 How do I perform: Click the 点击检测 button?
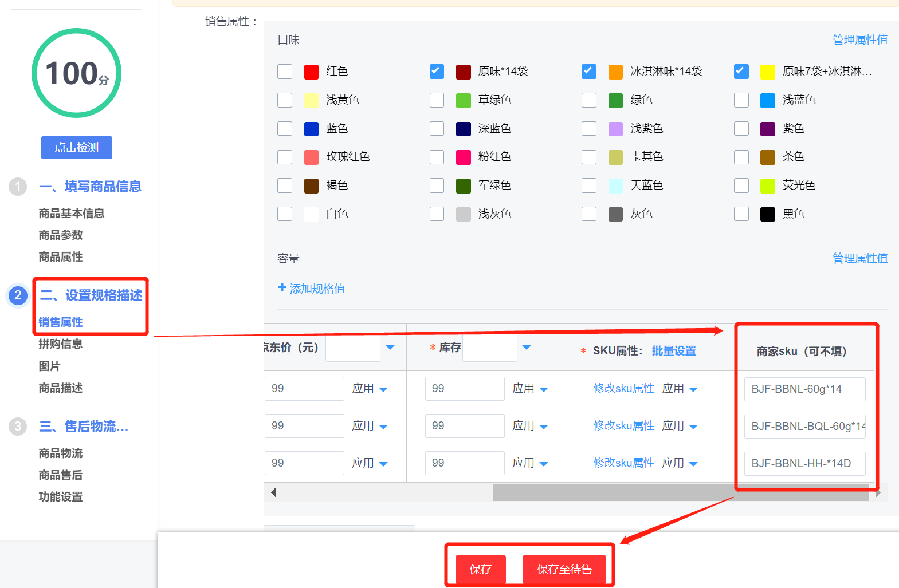(x=76, y=148)
